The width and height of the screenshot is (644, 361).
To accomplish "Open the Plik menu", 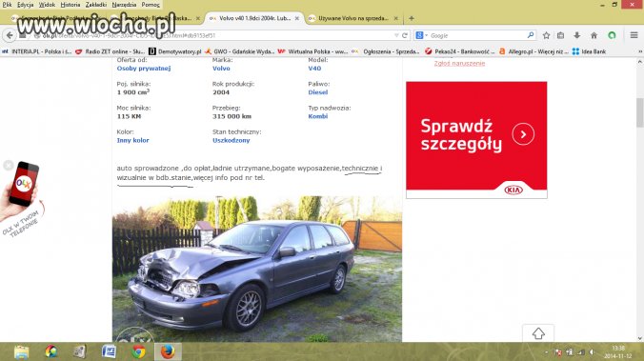I will click(x=7, y=5).
